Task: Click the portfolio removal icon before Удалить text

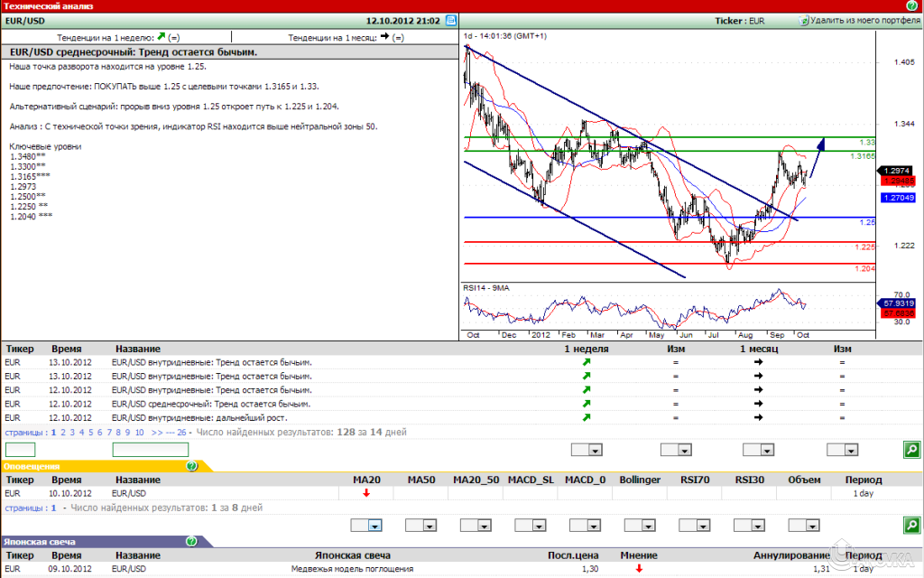Action: pos(803,19)
